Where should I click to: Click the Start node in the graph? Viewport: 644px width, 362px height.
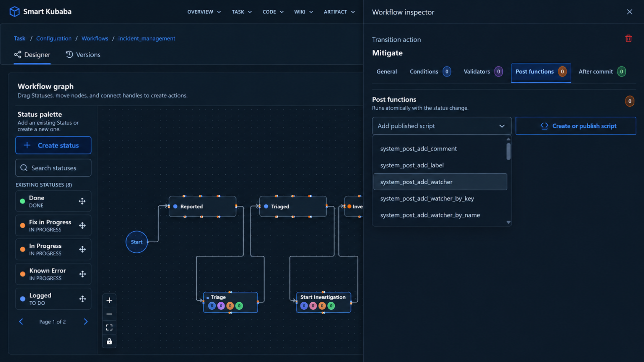[x=137, y=242]
